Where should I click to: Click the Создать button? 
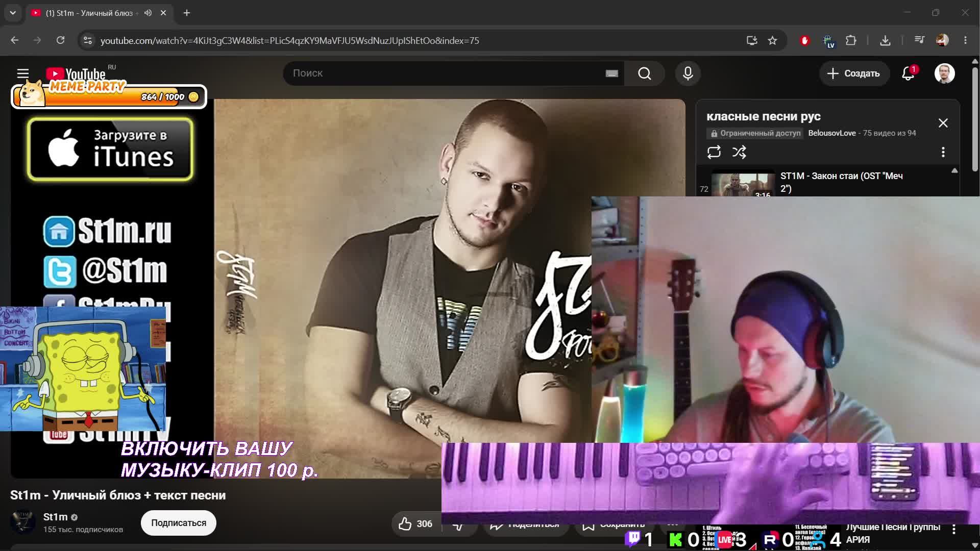click(854, 73)
